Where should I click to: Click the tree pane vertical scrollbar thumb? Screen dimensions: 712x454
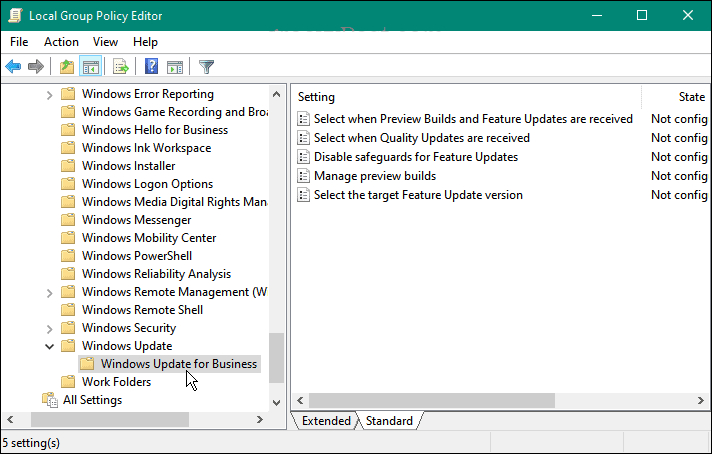point(277,357)
